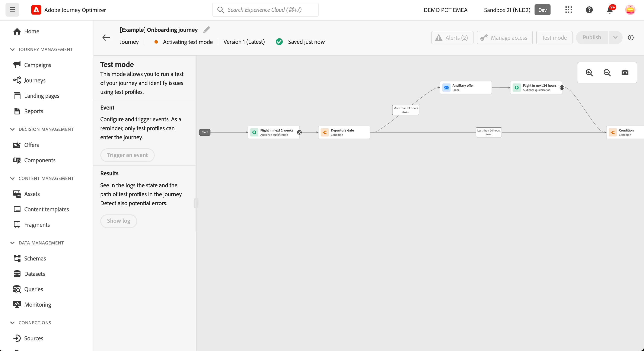
Task: Collapse the Journey Management section
Action: click(x=12, y=50)
